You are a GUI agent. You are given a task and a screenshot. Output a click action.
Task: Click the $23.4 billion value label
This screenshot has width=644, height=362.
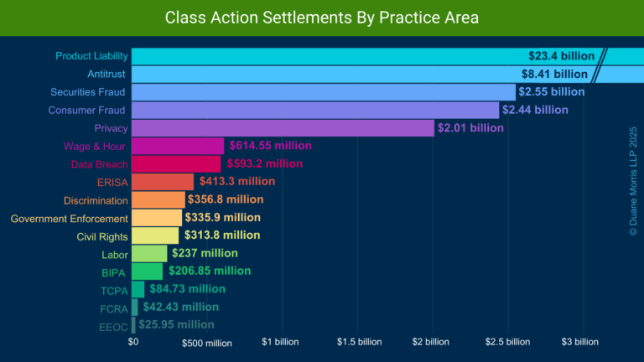(x=561, y=56)
